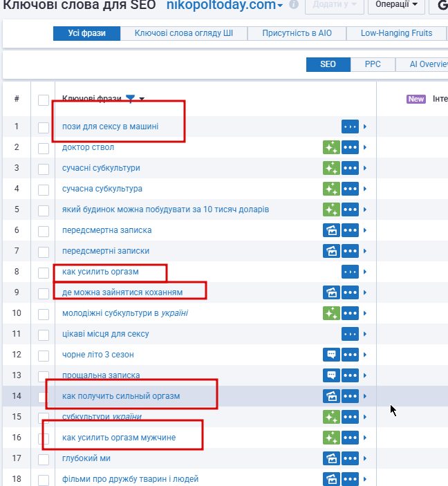Click the video icon for 'де можна зайнятися коханням'
This screenshot has height=486, width=448.
(331, 292)
